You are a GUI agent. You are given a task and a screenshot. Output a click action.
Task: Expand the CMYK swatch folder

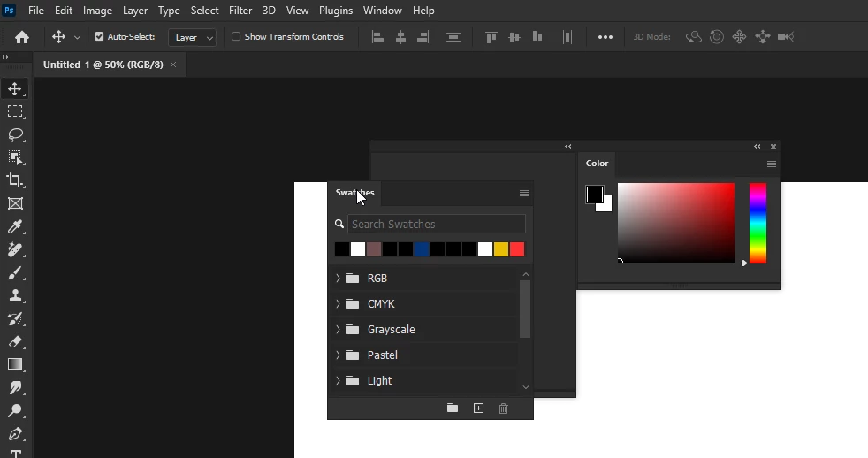point(338,303)
